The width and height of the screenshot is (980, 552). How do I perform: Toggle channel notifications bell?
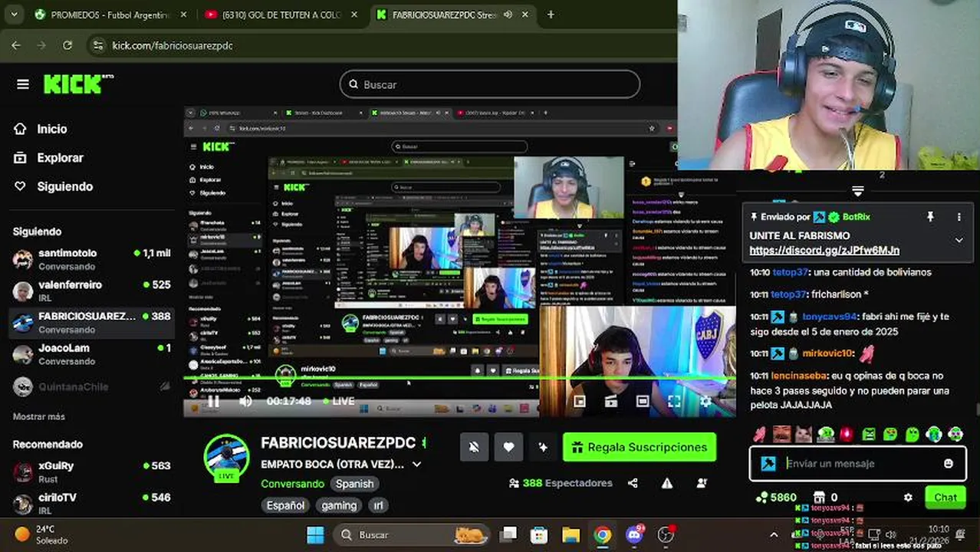tap(474, 447)
